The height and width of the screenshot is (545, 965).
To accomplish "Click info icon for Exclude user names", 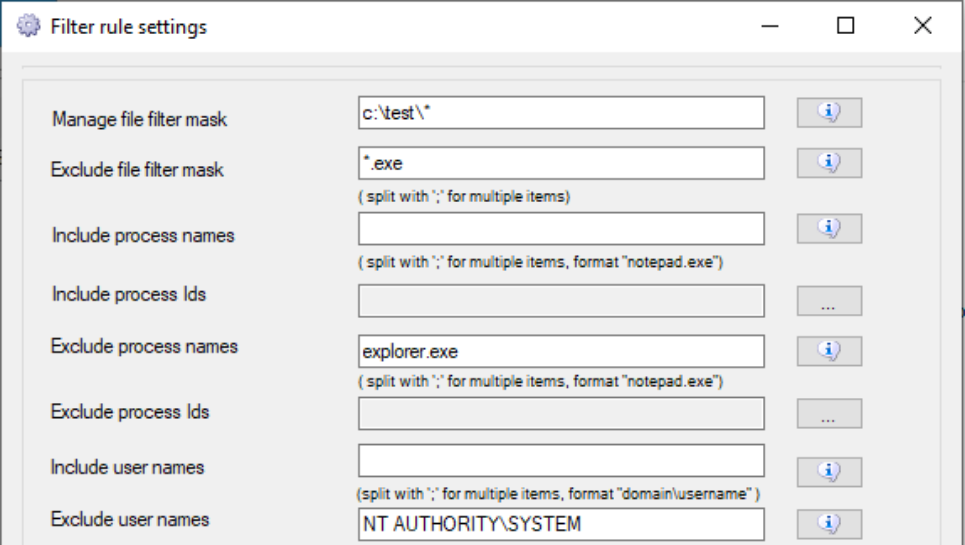I will pos(829,524).
